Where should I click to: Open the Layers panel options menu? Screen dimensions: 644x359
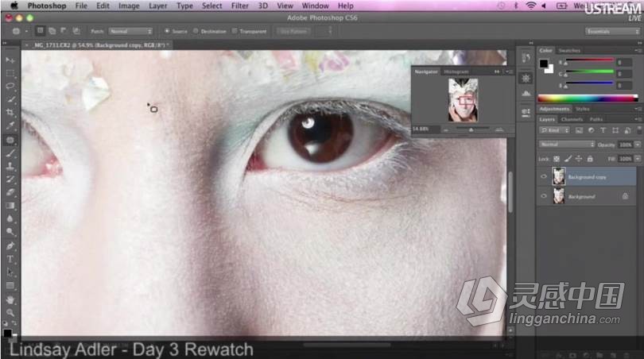tap(638, 119)
